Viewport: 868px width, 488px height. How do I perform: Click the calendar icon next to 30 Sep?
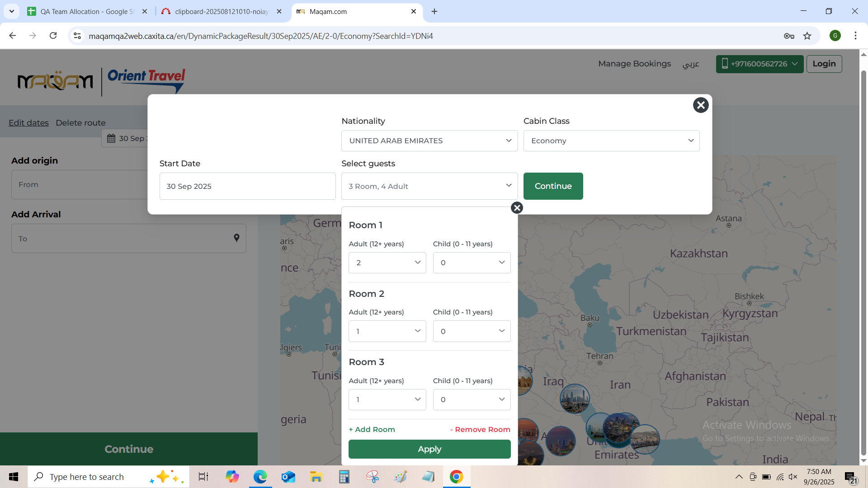coord(111,138)
